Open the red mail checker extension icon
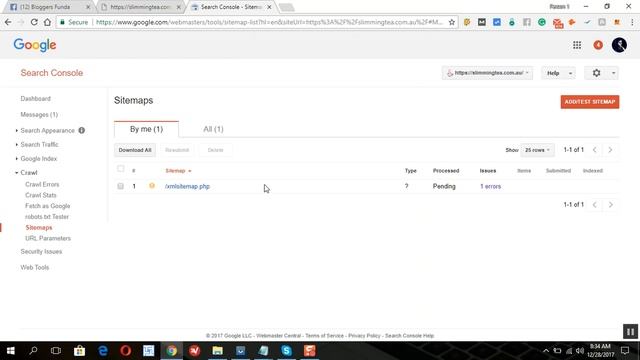 point(557,23)
